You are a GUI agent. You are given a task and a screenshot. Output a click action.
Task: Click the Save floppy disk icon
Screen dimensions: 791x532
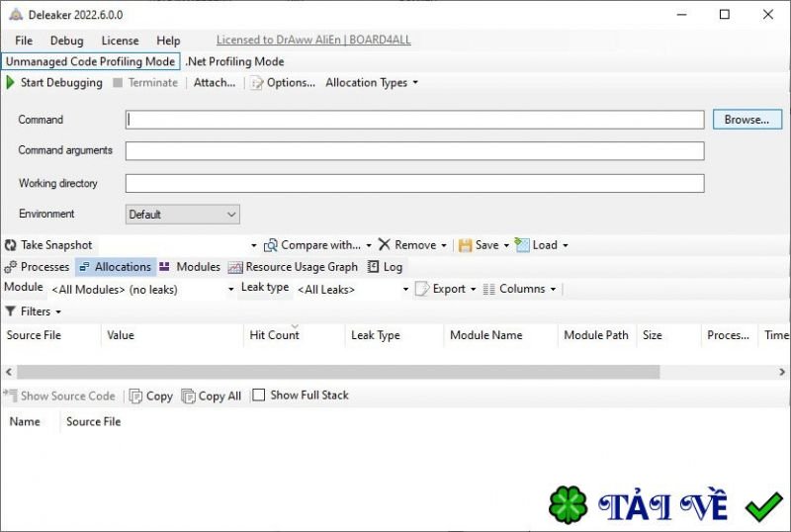(x=465, y=245)
